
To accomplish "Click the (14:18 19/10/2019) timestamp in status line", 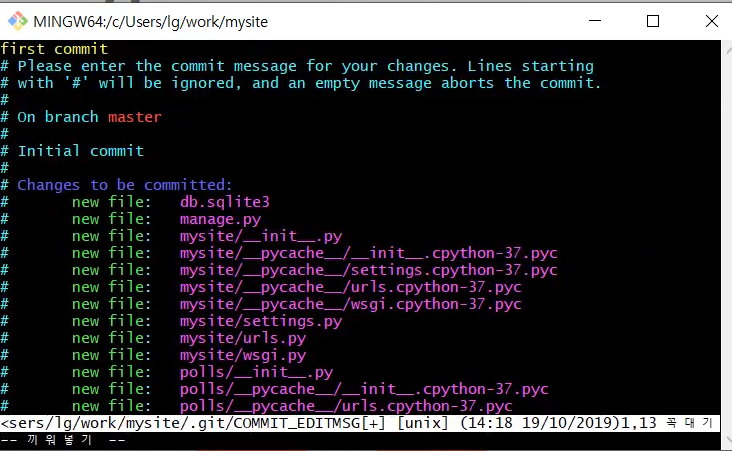I will (540, 423).
